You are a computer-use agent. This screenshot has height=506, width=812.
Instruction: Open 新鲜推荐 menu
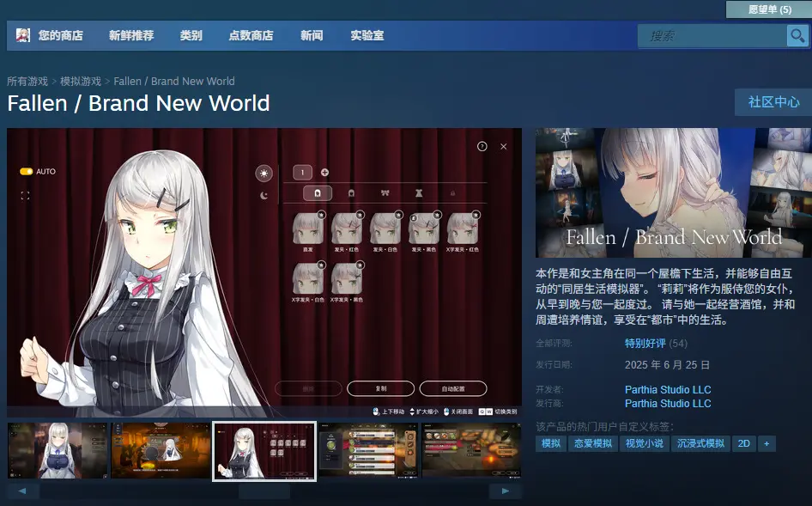click(131, 35)
